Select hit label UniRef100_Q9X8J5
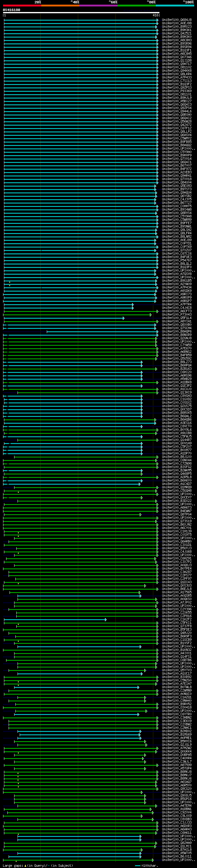The height and width of the screenshot is (868, 197). point(177,796)
